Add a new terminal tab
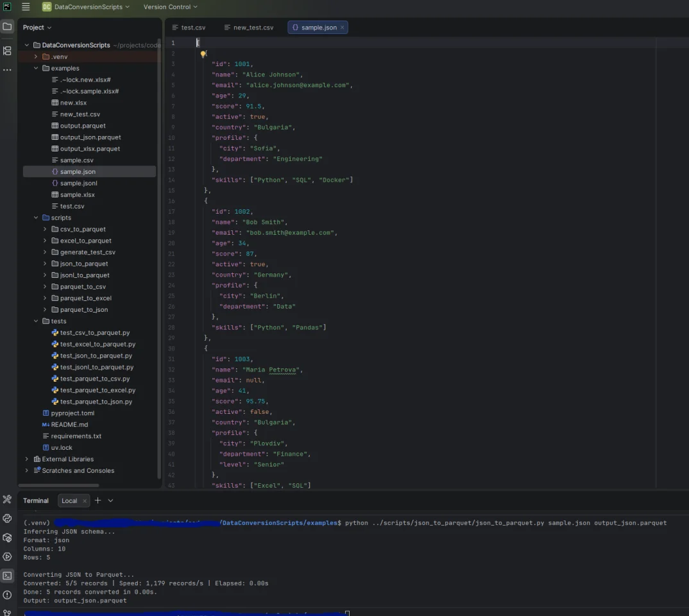The width and height of the screenshot is (689, 616). [x=98, y=501]
